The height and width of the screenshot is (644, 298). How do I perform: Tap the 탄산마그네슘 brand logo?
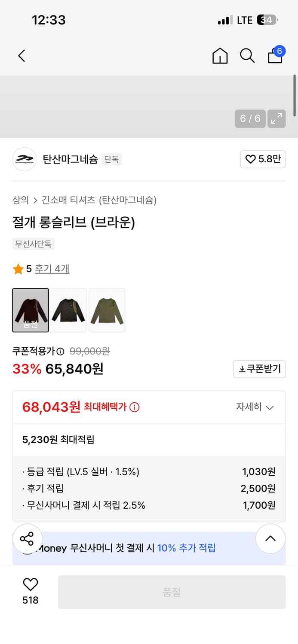(25, 159)
